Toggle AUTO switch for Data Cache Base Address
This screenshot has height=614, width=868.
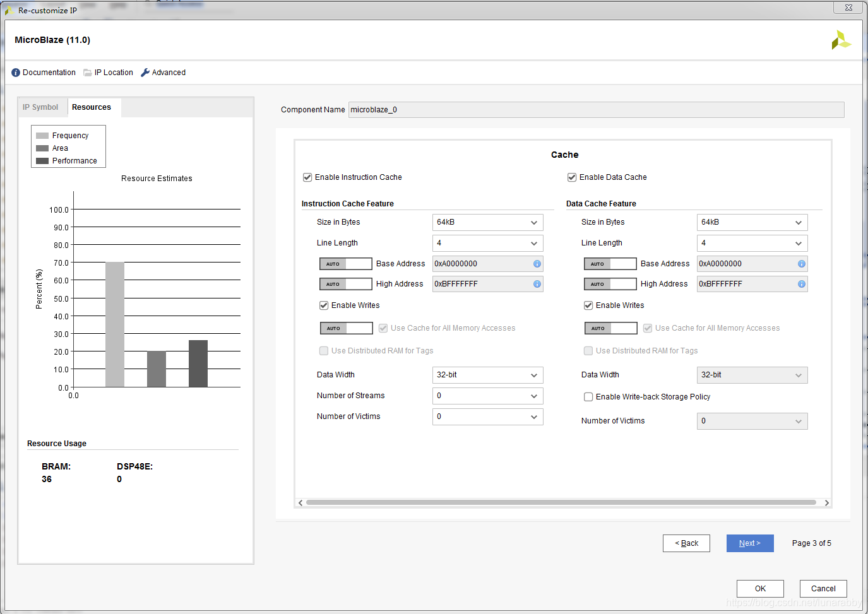click(610, 264)
